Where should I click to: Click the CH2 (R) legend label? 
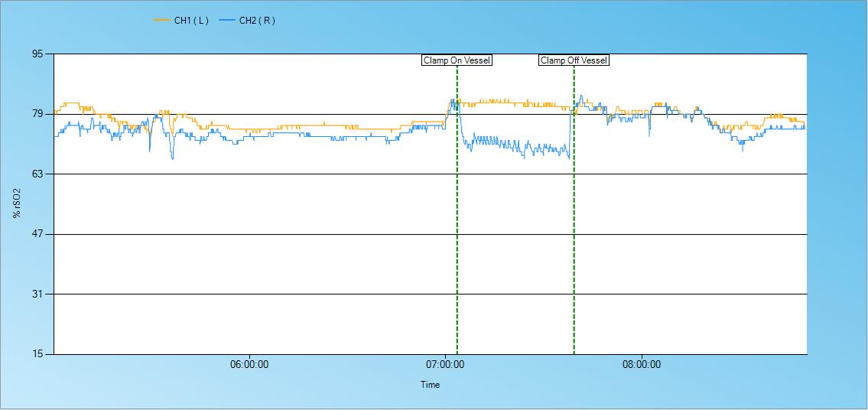tap(256, 21)
